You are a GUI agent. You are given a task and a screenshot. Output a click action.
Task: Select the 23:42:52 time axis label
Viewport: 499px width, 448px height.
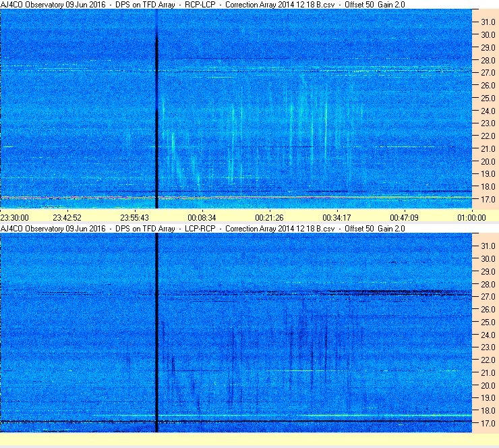(x=67, y=217)
